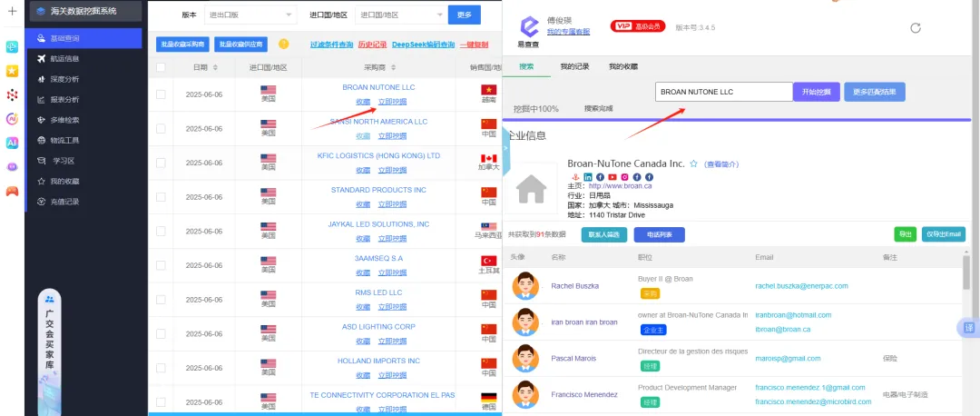Click the BROAN NUTONE LLC search input field
This screenshot has height=416, width=980.
724,92
